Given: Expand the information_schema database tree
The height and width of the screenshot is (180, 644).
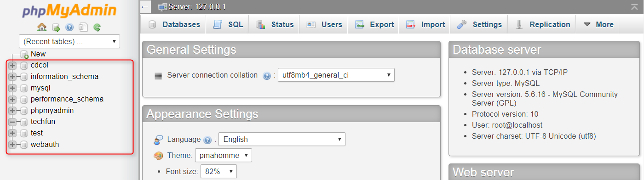Looking at the screenshot, I should (x=12, y=77).
